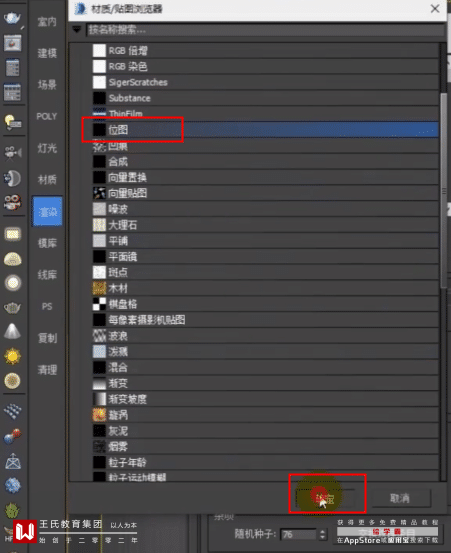The height and width of the screenshot is (553, 451).
Task: Create a glowing rectangular plane light
Action: [x=12, y=234]
